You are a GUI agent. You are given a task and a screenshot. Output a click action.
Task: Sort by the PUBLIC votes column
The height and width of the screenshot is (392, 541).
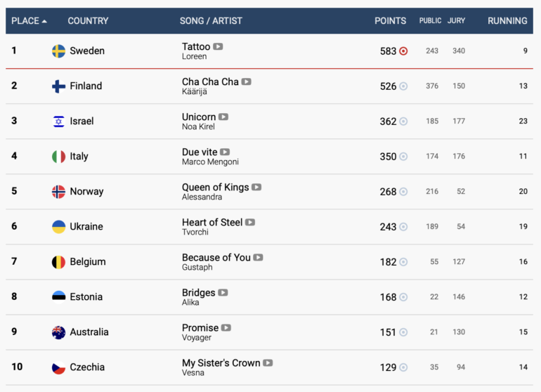(430, 20)
